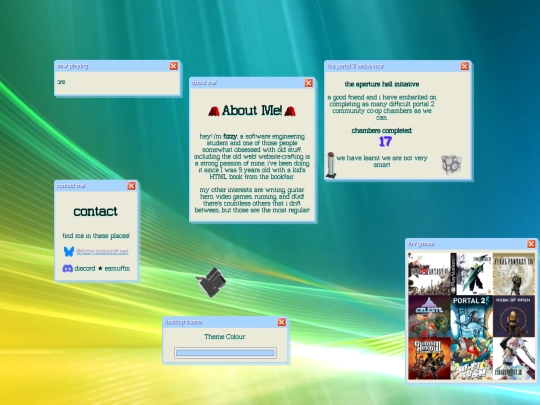This screenshot has height=405, width=540.
Task: Select the Hi-Fi Rush cover
Action: tap(471, 359)
